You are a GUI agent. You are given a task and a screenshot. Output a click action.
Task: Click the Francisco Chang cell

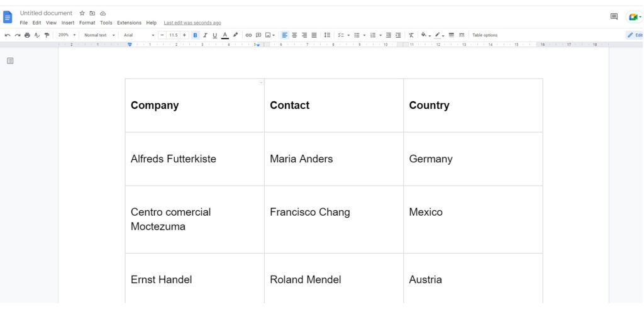point(334,220)
